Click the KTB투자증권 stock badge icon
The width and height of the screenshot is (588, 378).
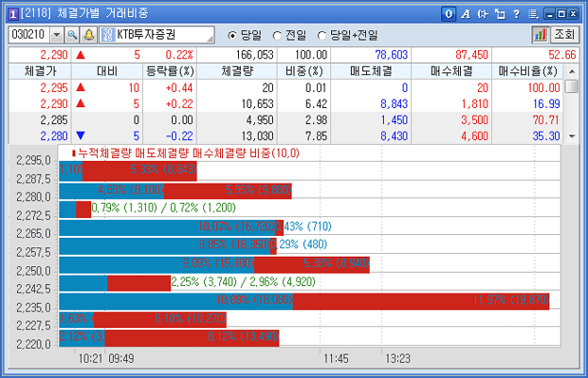click(x=107, y=35)
